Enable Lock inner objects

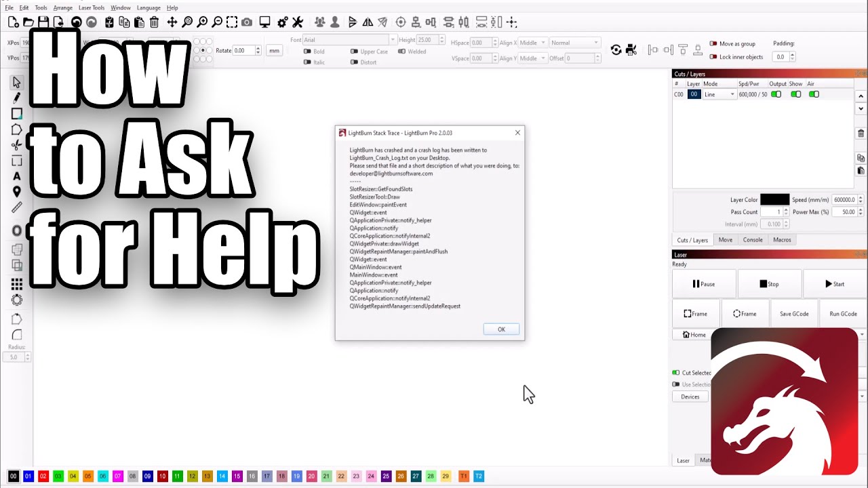(x=713, y=57)
